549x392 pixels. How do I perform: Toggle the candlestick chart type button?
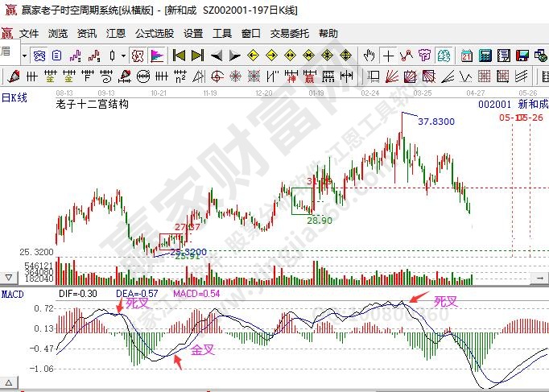[x=112, y=56]
